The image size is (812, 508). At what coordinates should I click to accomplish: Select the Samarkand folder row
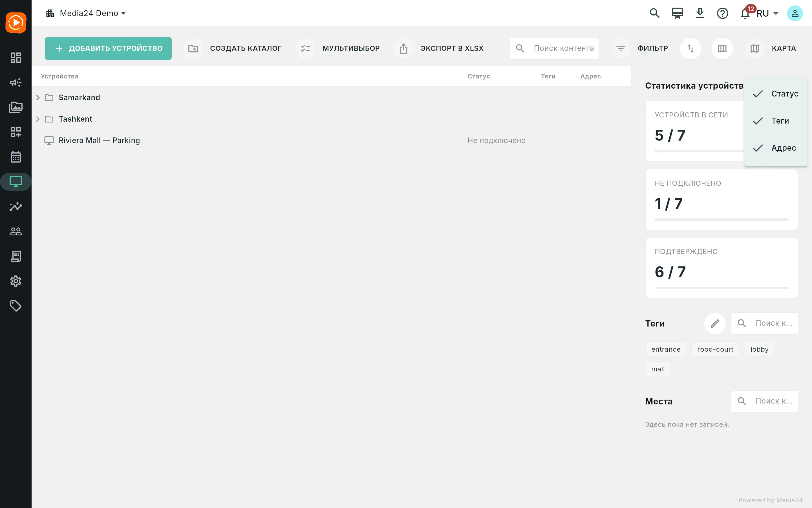pyautogui.click(x=331, y=97)
